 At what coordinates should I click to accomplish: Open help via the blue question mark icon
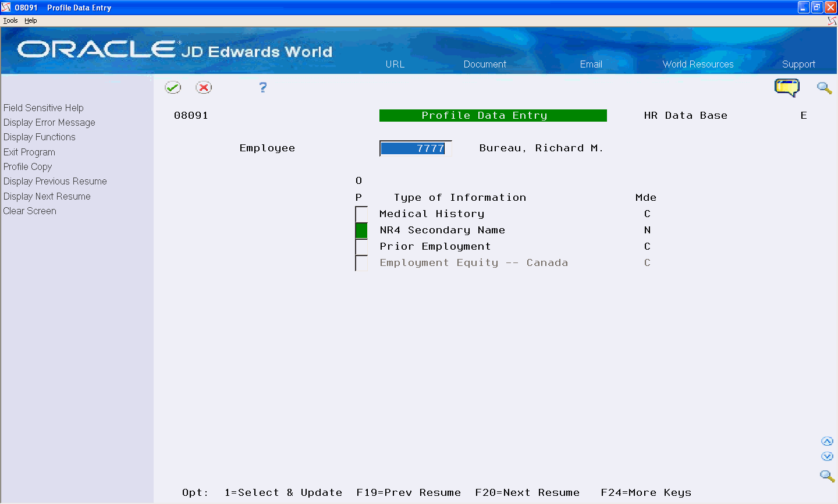(x=262, y=87)
